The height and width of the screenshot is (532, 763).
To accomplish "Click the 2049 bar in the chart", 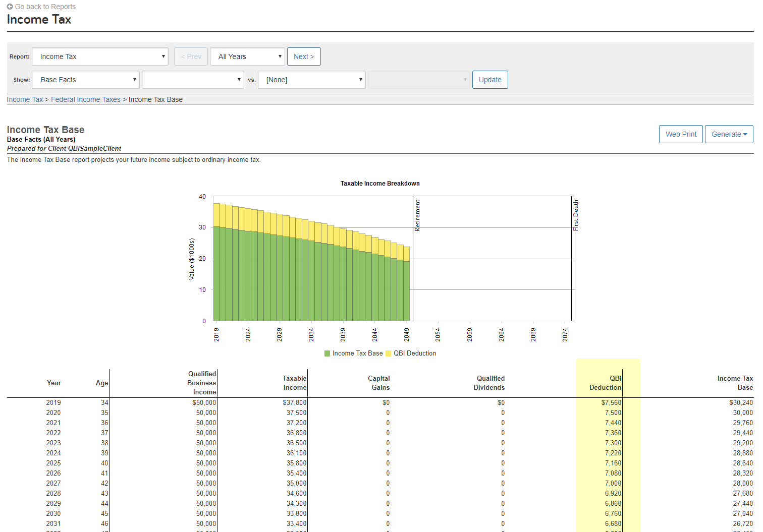I will click(x=406, y=284).
